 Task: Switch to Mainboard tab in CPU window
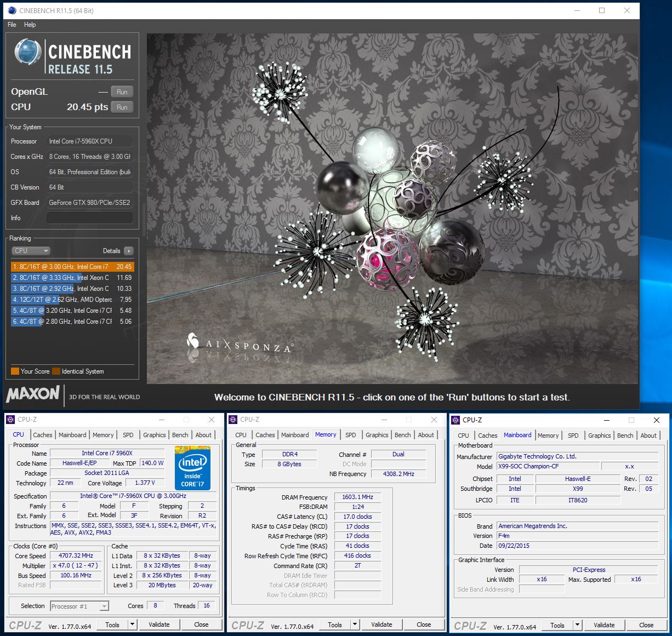72,435
